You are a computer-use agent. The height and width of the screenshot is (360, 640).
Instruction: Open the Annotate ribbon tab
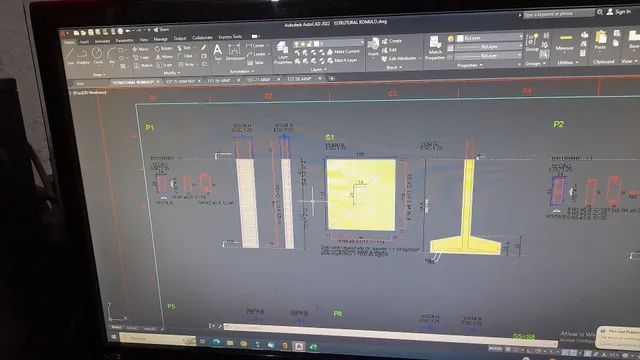click(x=102, y=41)
